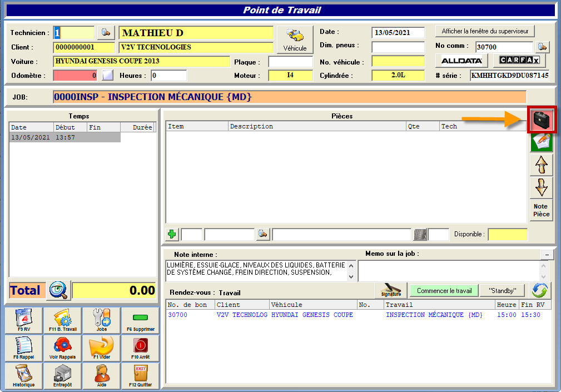The width and height of the screenshot is (561, 392).
Task: Click the Qte column header in Pièces
Action: point(423,126)
